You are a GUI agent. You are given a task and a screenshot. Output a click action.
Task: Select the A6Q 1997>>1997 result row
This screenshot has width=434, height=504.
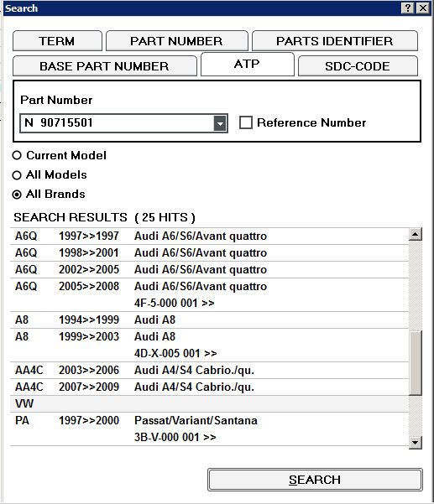pyautogui.click(x=209, y=236)
